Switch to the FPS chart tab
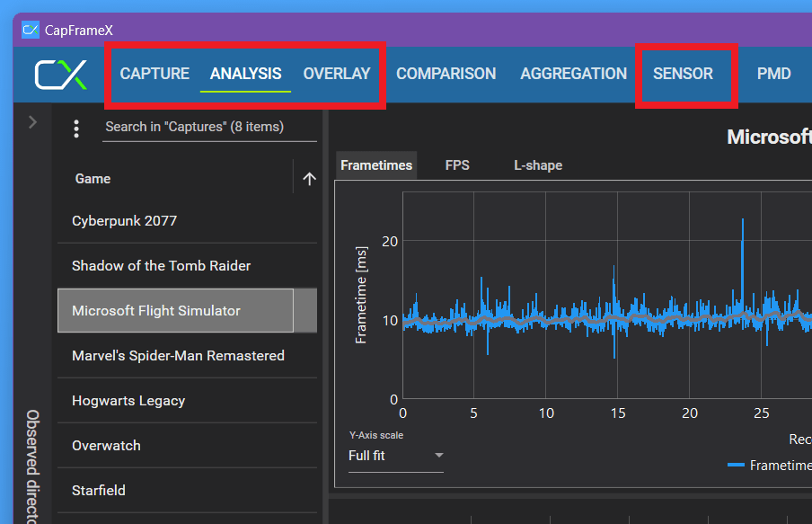 pyautogui.click(x=457, y=165)
